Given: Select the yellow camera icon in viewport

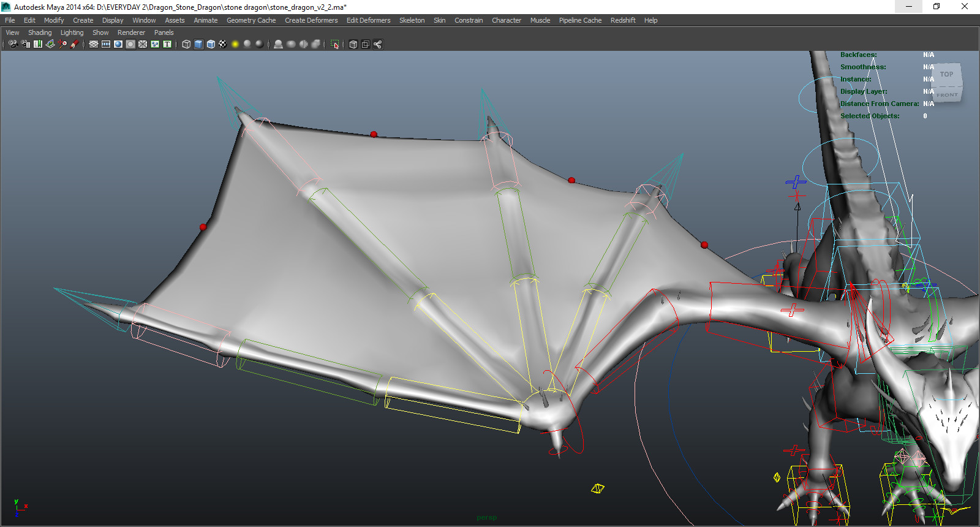Looking at the screenshot, I should (x=597, y=488).
